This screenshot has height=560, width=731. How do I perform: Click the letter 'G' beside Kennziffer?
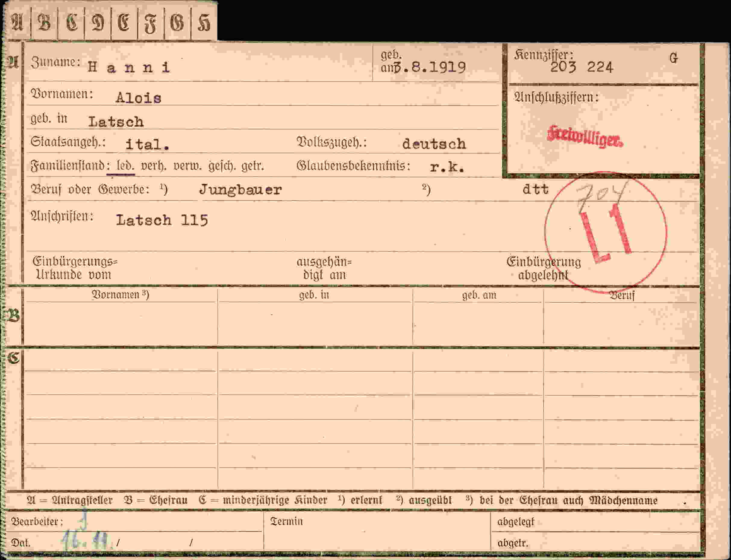click(x=674, y=58)
